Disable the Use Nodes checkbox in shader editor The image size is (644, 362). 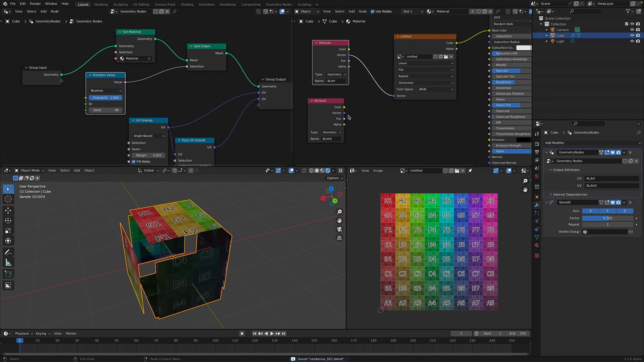[x=373, y=11]
